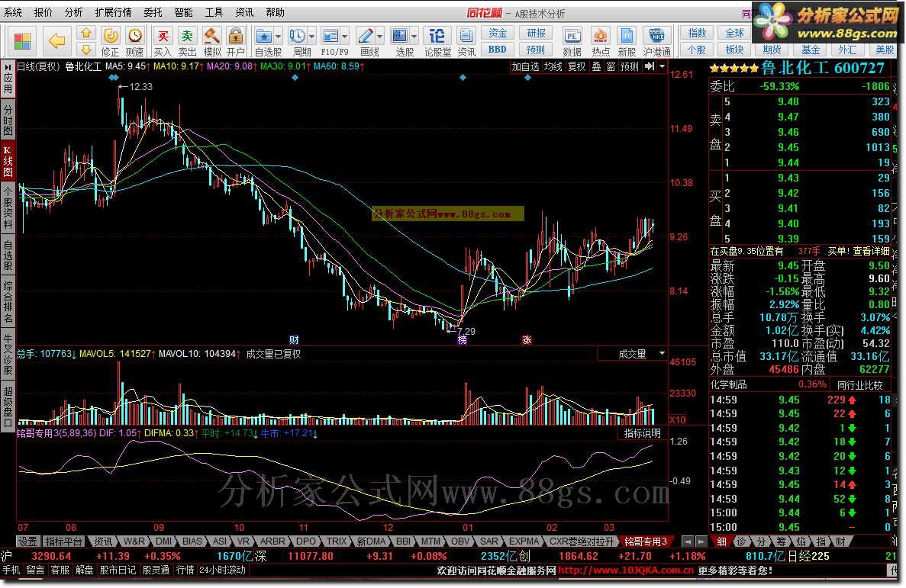Click the 加自选 button
Screen dimensions: 906x588
(525, 66)
